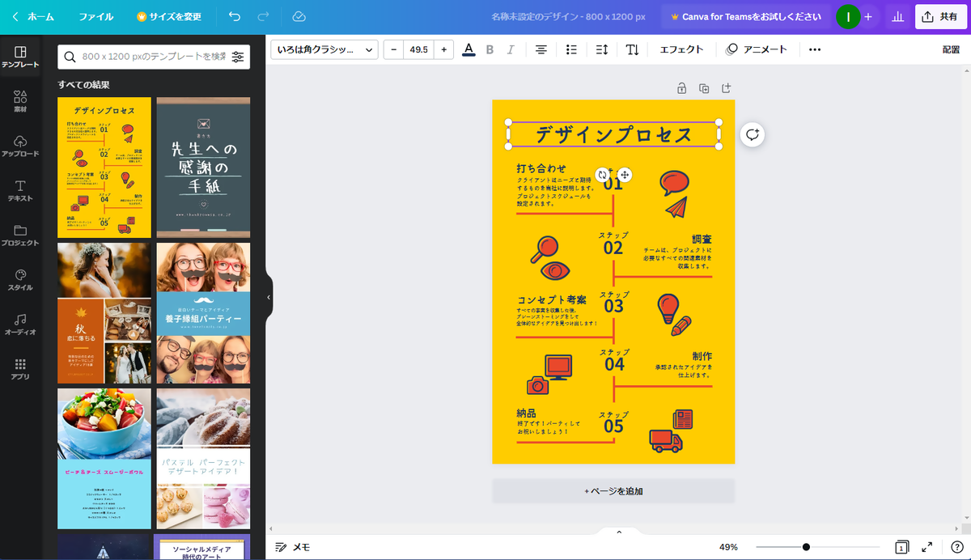Select the 打ち合わせ heading on canvas
Viewport: 971px width, 560px height.
[541, 168]
